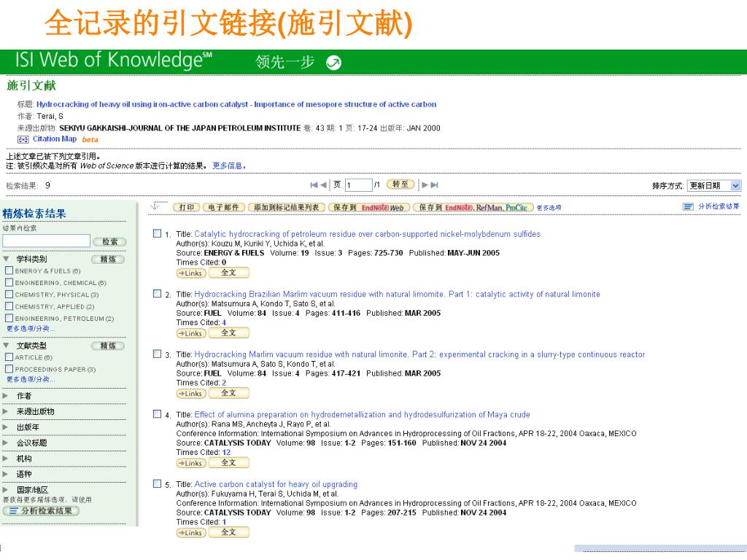Click 分析检索结果 button in left panel
Image resolution: width=747 pixels, height=560 pixels.
point(41,510)
